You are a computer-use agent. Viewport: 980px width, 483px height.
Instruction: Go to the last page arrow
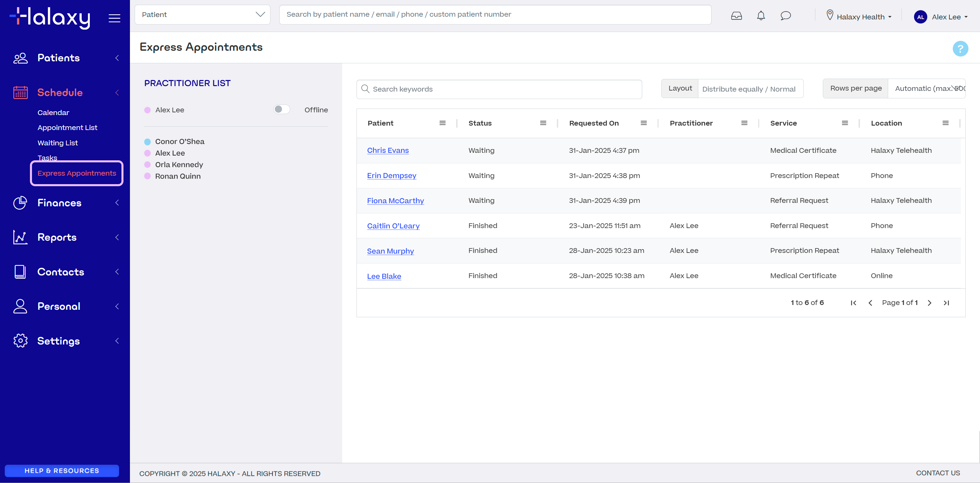coord(947,303)
